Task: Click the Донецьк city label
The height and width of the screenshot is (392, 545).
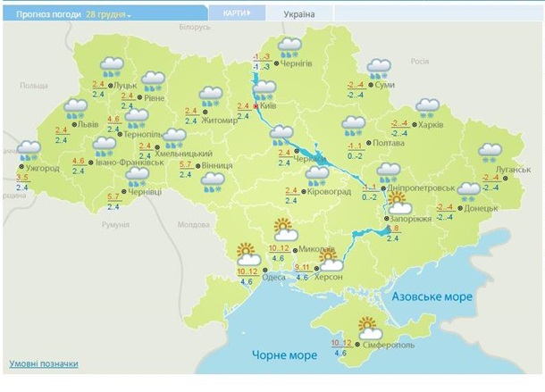Action: [x=482, y=207]
